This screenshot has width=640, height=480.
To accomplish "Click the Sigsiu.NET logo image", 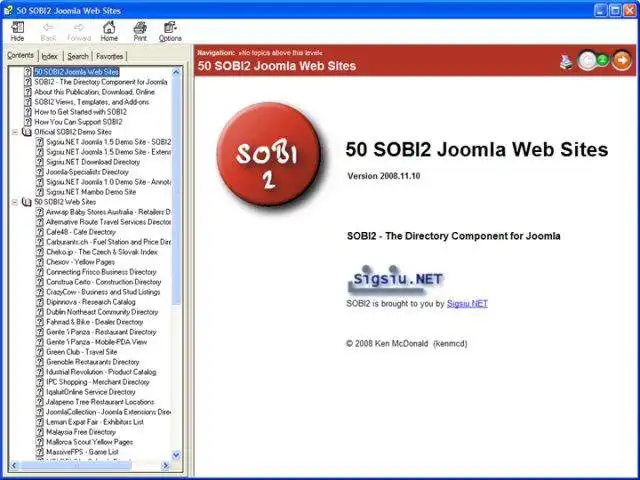I will click(x=395, y=279).
